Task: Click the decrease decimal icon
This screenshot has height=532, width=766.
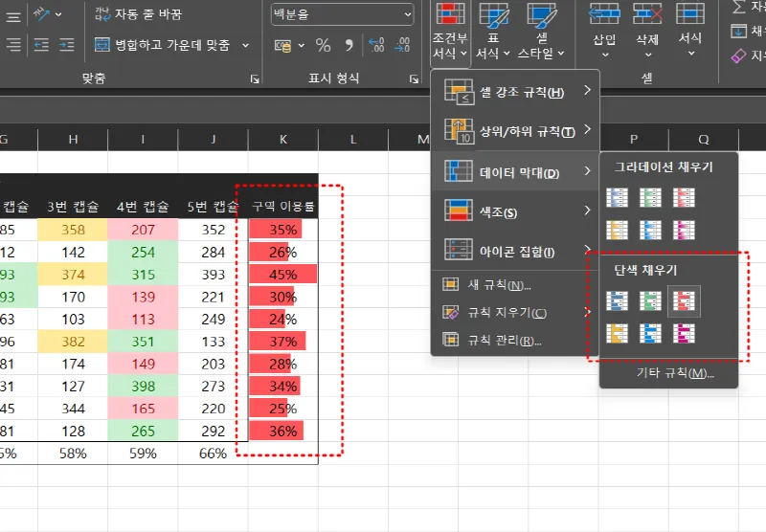Action: (x=402, y=45)
